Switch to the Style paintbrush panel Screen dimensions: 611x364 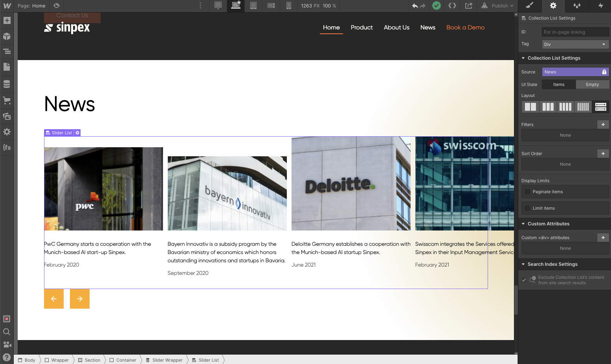(529, 6)
